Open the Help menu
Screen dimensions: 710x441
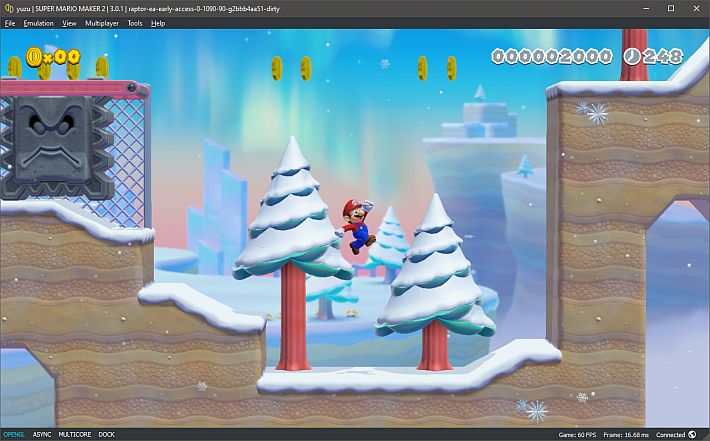[x=158, y=23]
